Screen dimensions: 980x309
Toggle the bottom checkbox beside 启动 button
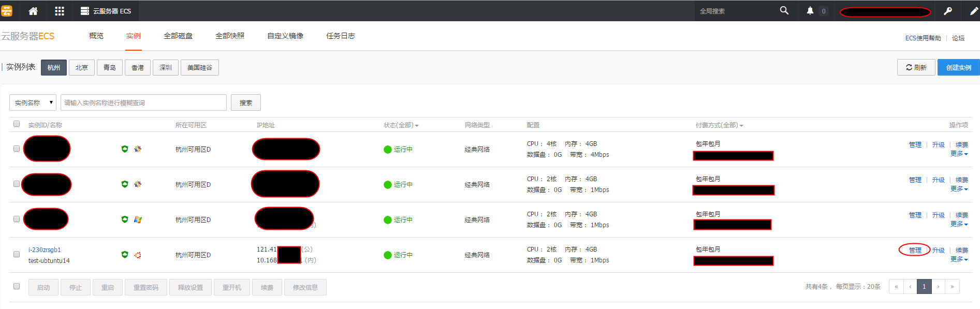click(17, 286)
